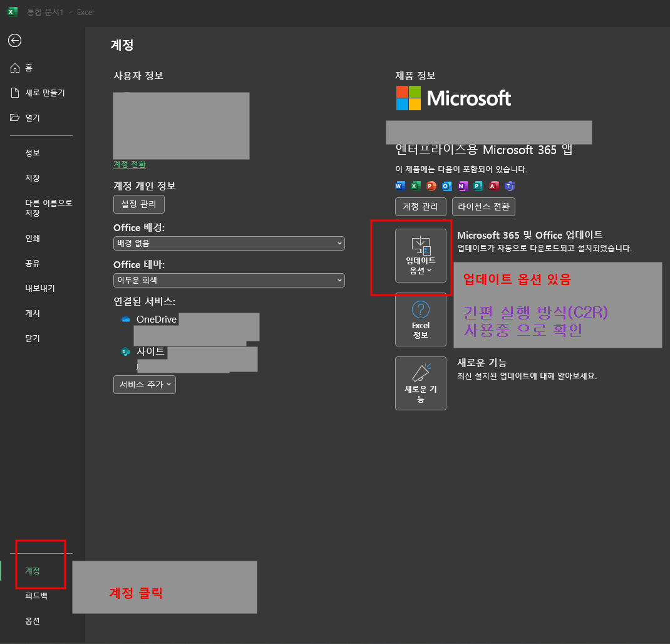The width and height of the screenshot is (670, 644).
Task: Select 게시 in the sidebar
Action: point(33,313)
